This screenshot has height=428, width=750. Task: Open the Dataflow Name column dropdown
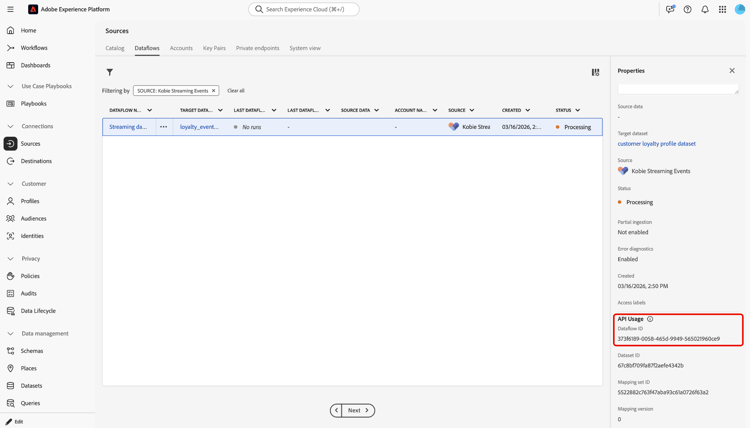(x=149, y=110)
